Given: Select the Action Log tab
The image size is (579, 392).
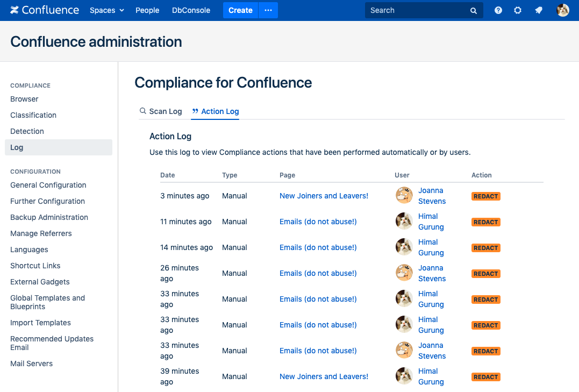Looking at the screenshot, I should (x=215, y=111).
